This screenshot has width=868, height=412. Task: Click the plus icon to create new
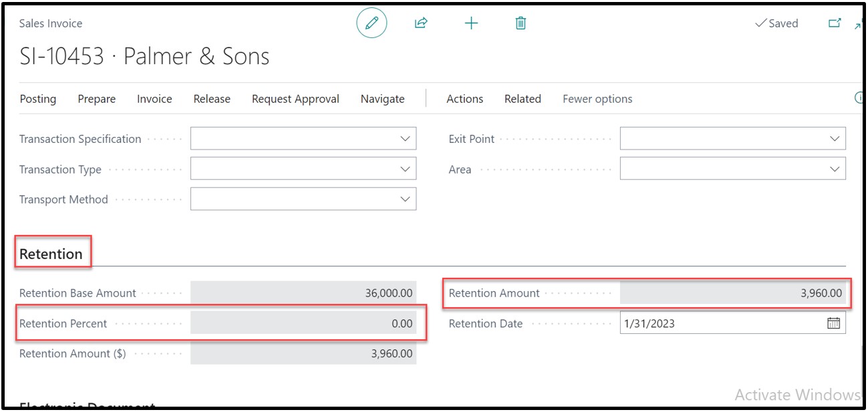tap(471, 23)
